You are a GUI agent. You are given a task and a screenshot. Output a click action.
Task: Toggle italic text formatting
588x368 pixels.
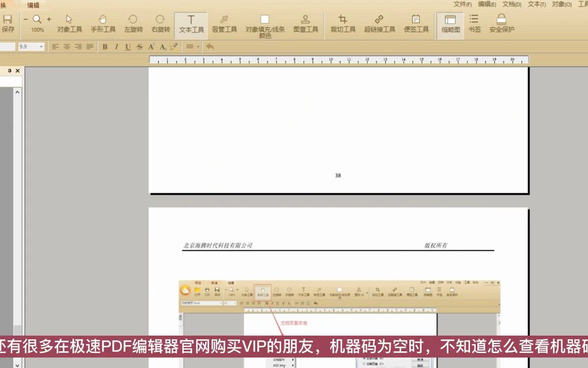click(x=115, y=47)
